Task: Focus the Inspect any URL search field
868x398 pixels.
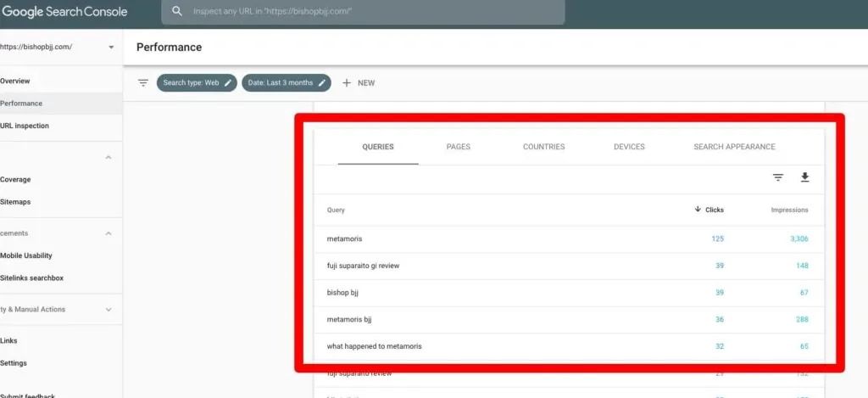Action: [363, 12]
